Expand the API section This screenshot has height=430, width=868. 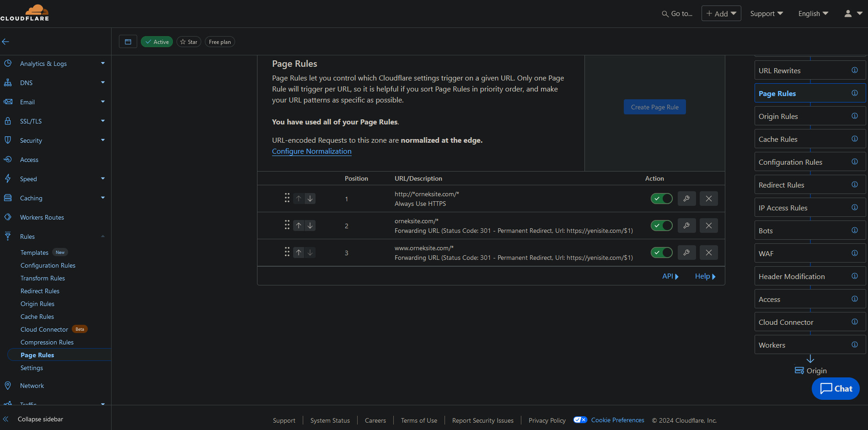(670, 276)
